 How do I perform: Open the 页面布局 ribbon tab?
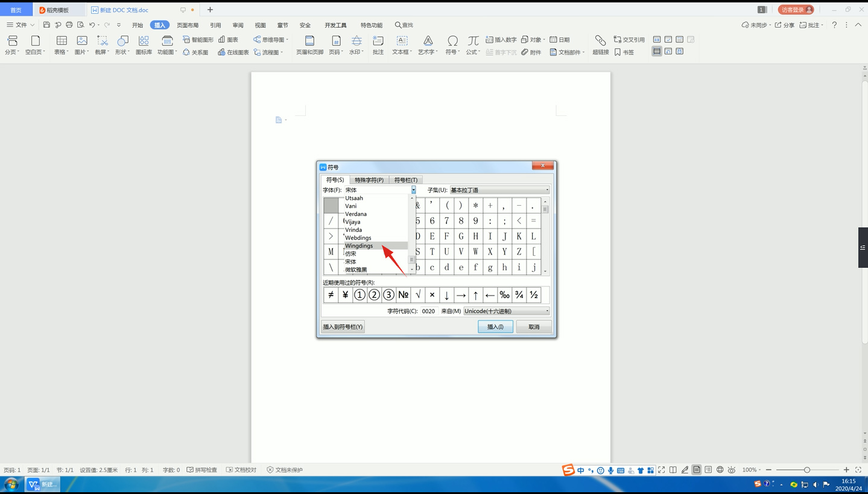(x=188, y=25)
